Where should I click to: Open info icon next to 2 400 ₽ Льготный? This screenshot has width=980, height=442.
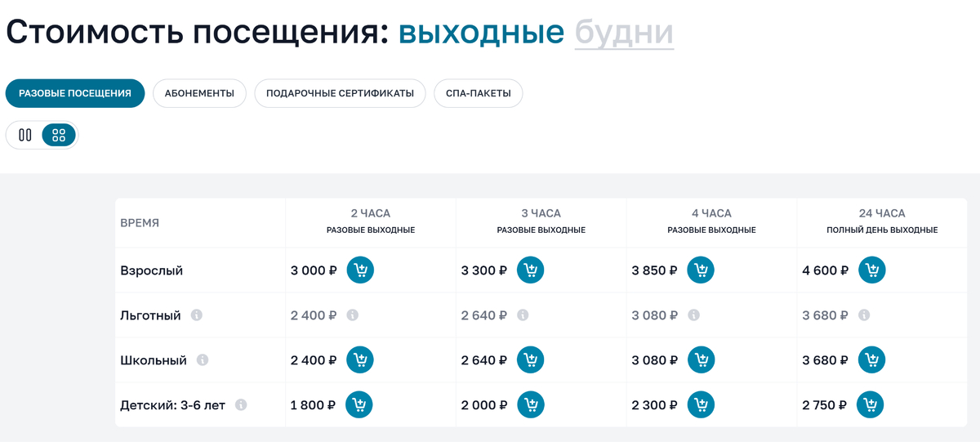pos(352,315)
